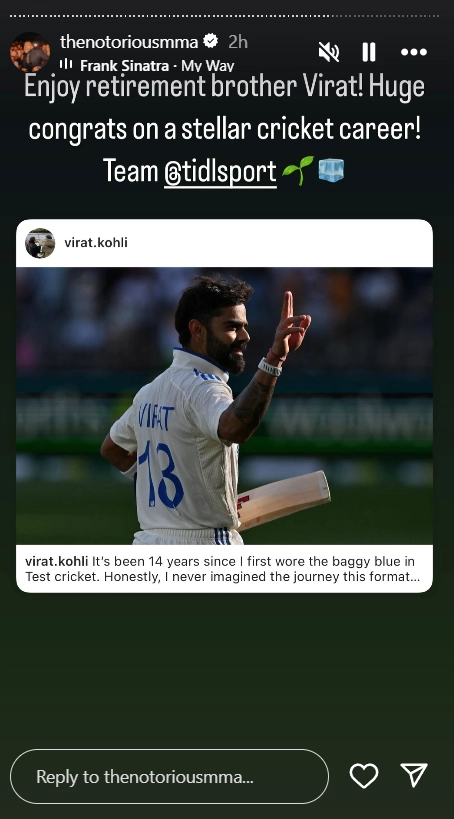Viewport: 454px width, 819px height.
Task: Tap the audio equalizer bars icon
Action: click(66, 64)
